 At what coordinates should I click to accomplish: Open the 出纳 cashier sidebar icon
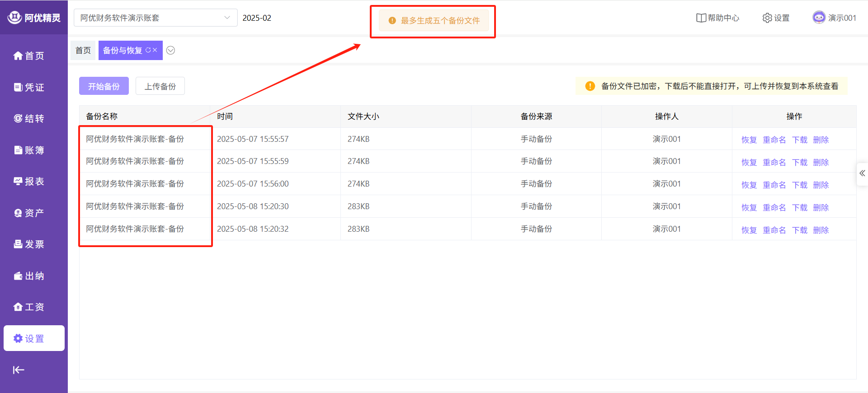(18, 276)
